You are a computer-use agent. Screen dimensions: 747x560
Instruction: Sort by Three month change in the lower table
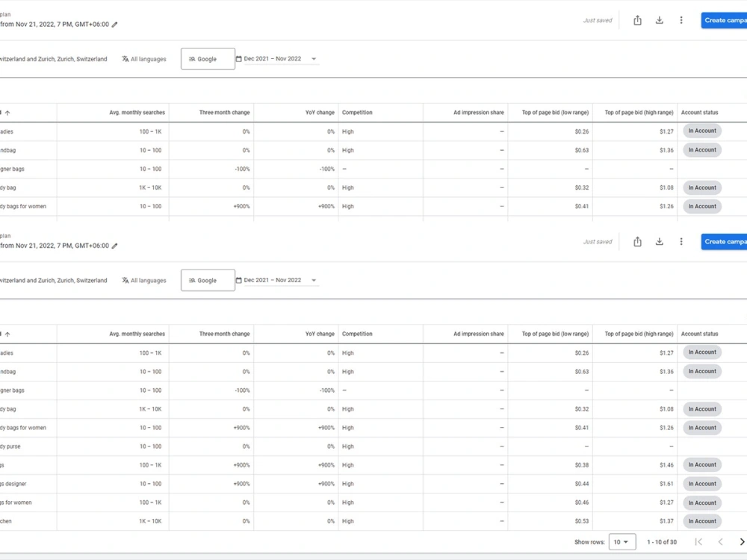point(224,334)
